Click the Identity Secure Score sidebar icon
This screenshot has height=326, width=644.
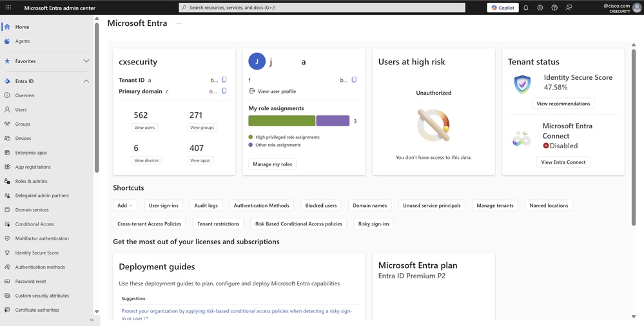click(x=7, y=253)
